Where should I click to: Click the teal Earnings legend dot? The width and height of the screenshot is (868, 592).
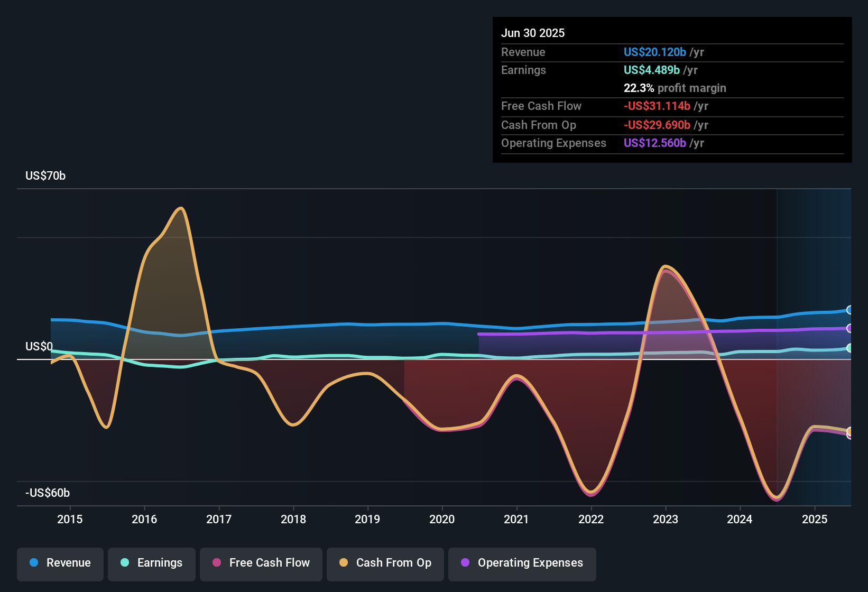[125, 562]
